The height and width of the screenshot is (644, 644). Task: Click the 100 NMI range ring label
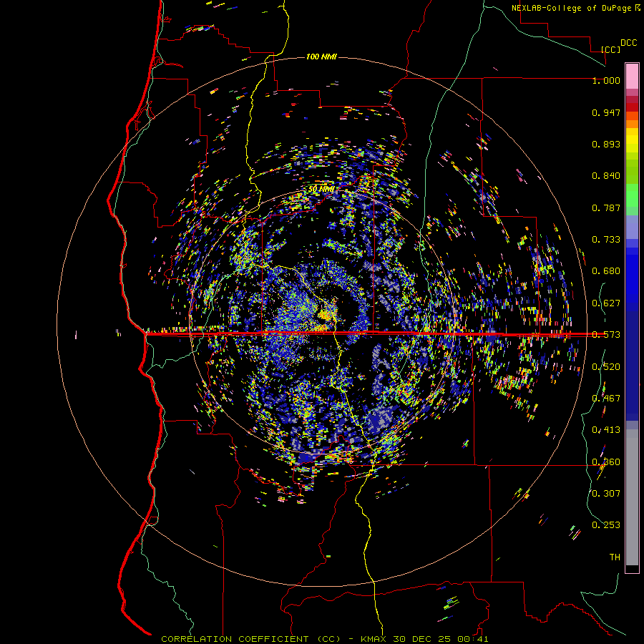pos(321,57)
